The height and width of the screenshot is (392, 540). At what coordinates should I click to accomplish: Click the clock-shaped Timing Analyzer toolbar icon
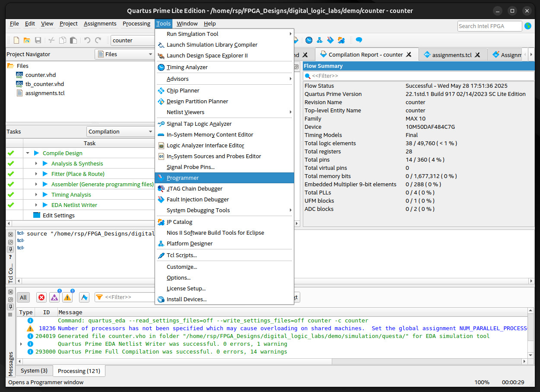point(309,40)
